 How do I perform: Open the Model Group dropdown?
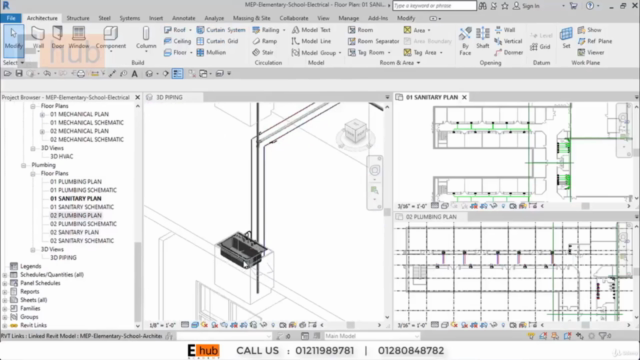tap(340, 53)
